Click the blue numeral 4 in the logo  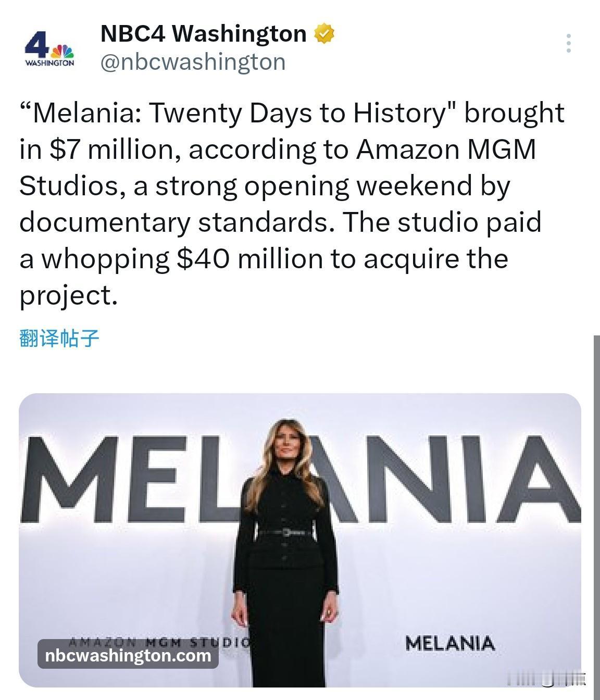pyautogui.click(x=36, y=45)
